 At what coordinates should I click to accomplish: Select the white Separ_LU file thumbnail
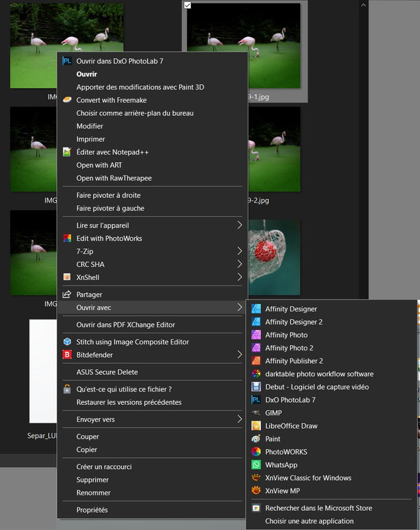[43, 371]
